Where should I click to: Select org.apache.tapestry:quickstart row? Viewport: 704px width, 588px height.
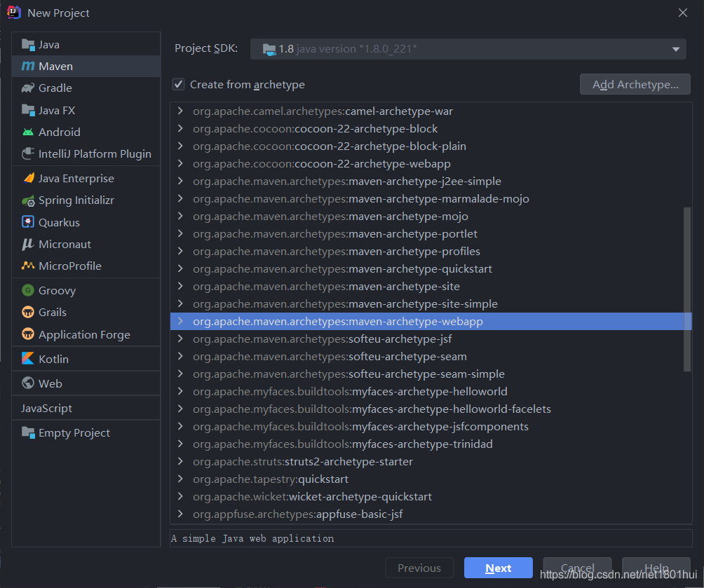pos(431,479)
